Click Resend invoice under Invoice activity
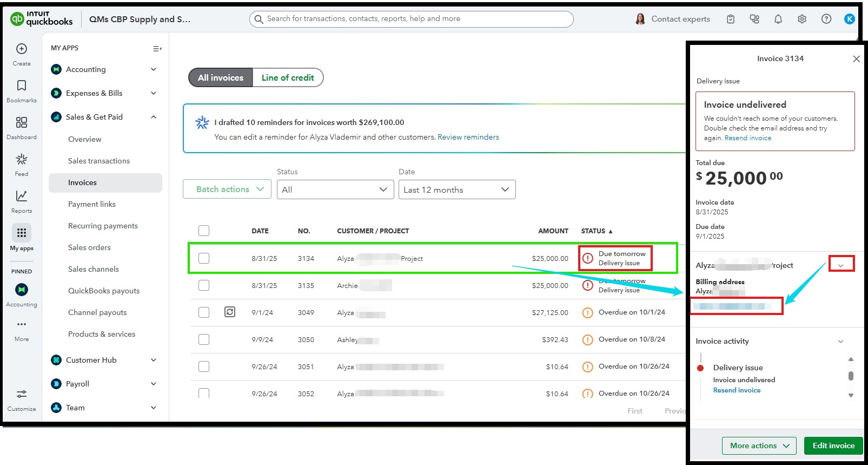Image resolution: width=868 pixels, height=465 pixels. pyautogui.click(x=737, y=390)
